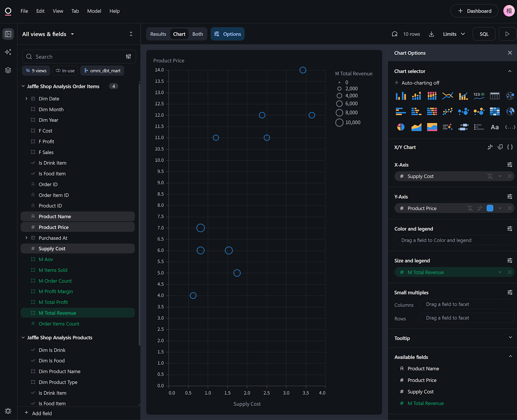This screenshot has width=517, height=420.
Task: Click the download results icon
Action: pyautogui.click(x=431, y=34)
